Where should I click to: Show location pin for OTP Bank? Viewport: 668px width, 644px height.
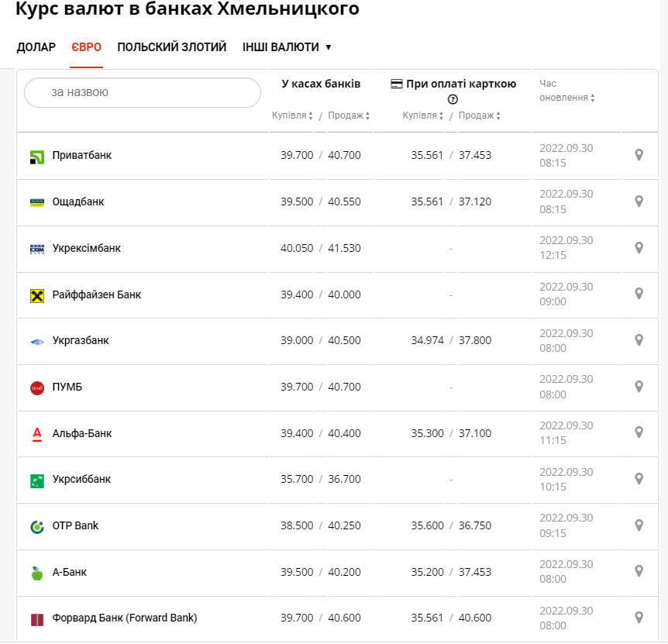click(639, 525)
